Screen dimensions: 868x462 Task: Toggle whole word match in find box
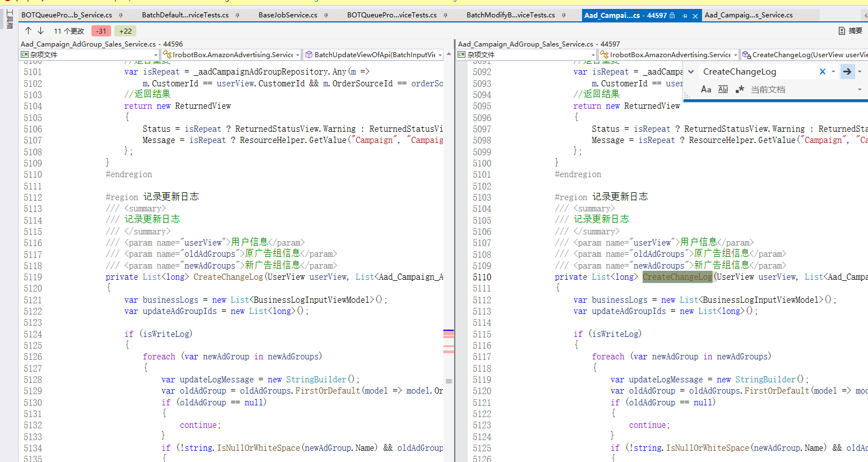click(723, 89)
